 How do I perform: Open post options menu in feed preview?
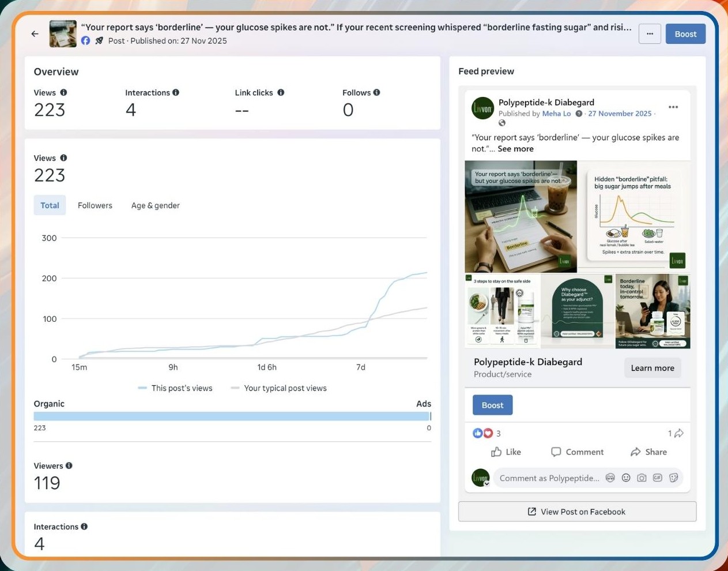pos(673,107)
